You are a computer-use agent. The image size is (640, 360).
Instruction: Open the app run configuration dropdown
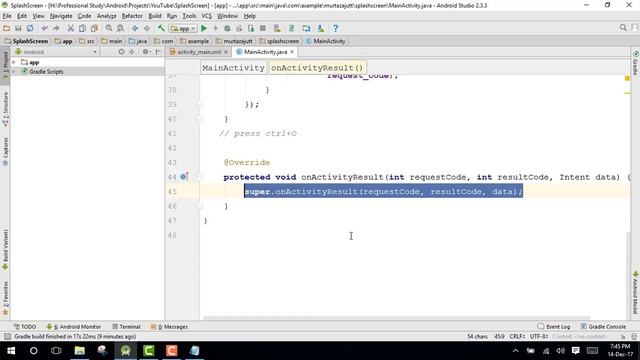pyautogui.click(x=183, y=29)
